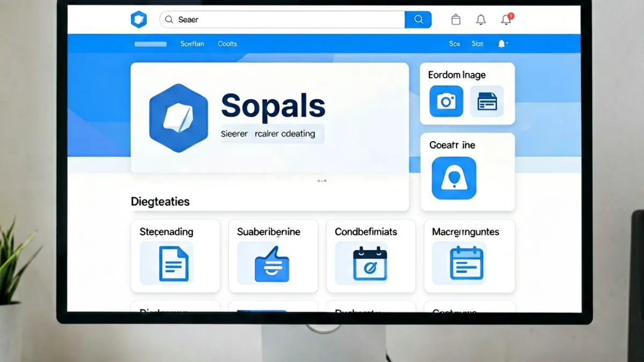Click the hexagon shield logo in header

click(x=138, y=20)
